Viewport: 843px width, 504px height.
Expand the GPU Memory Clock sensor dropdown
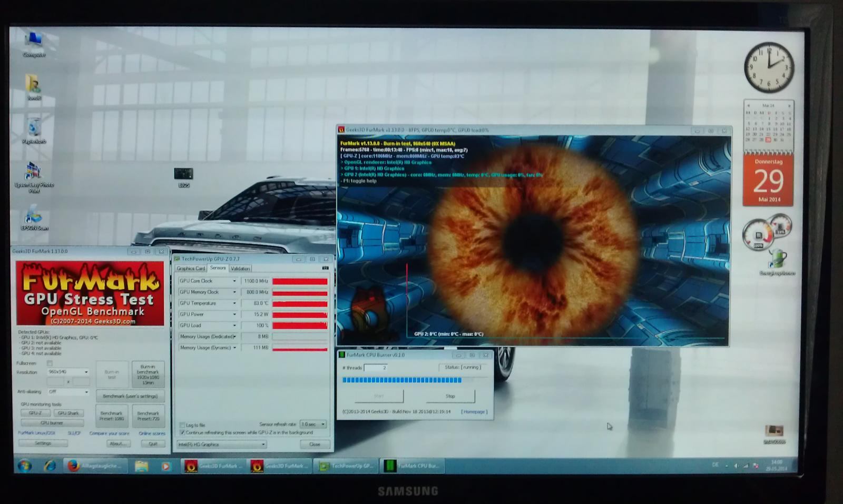(234, 292)
